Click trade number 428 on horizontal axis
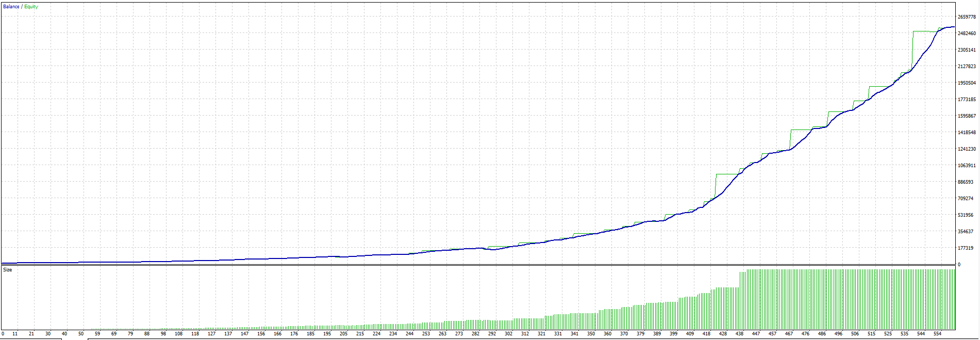Screen dimensions: 980x340 [723, 334]
